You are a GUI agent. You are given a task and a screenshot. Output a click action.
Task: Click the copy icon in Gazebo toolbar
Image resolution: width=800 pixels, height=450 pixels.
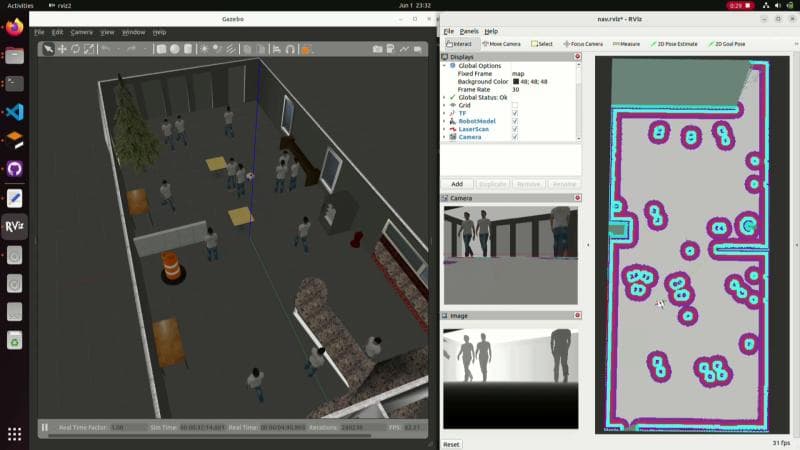tap(247, 49)
